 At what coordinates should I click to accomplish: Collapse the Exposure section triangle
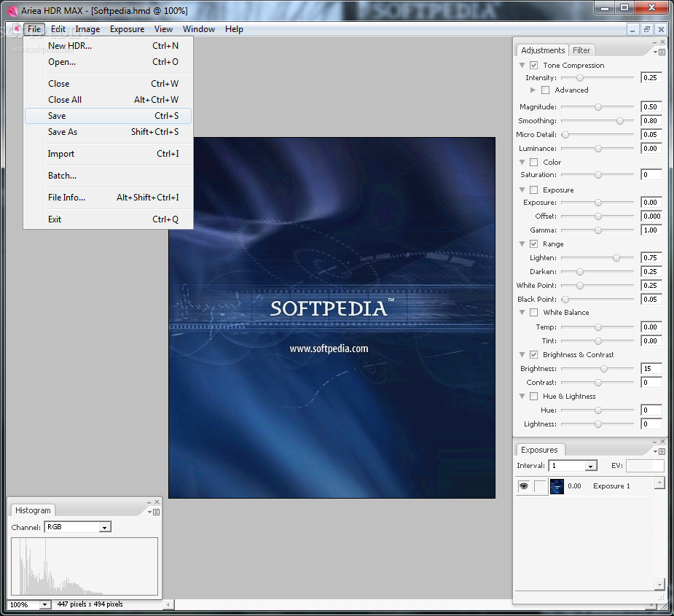coord(522,190)
